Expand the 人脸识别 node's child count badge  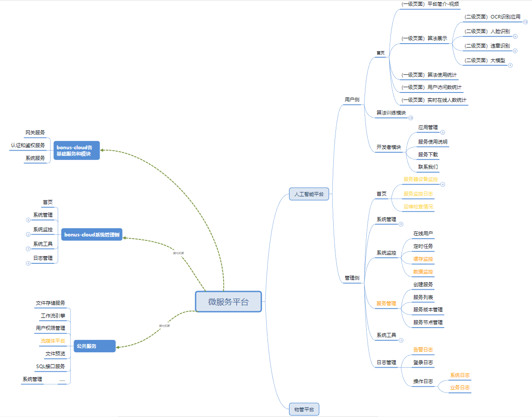point(515,37)
